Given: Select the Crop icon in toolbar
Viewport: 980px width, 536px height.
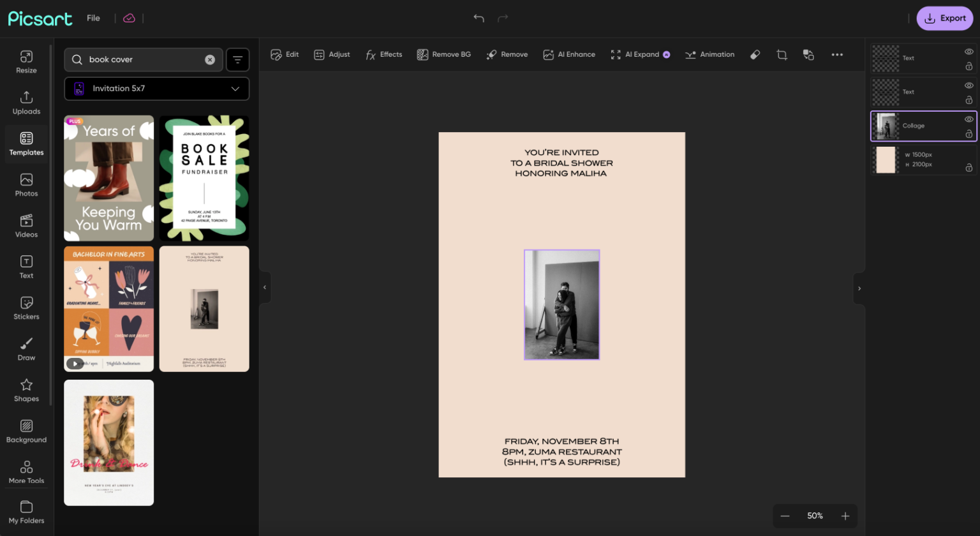Looking at the screenshot, I should coord(782,55).
